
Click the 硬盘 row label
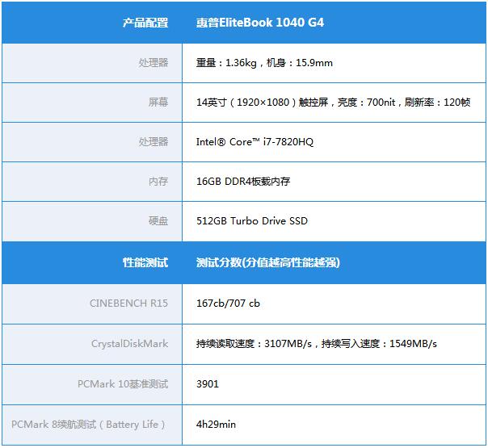click(x=158, y=220)
